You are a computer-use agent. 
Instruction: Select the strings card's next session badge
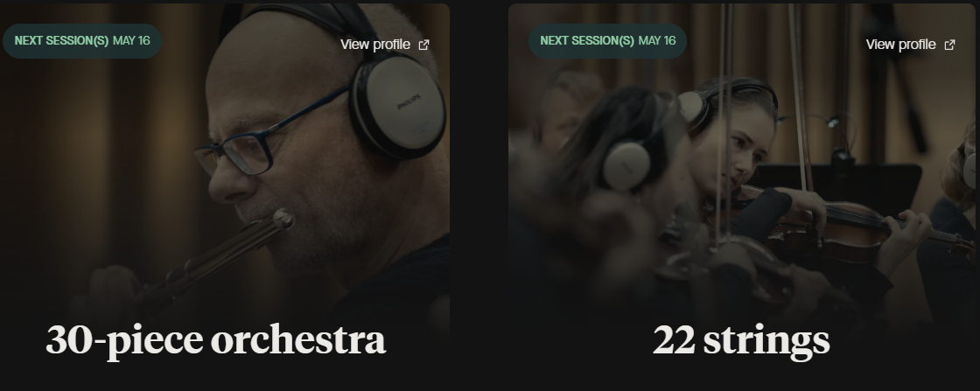click(x=607, y=41)
